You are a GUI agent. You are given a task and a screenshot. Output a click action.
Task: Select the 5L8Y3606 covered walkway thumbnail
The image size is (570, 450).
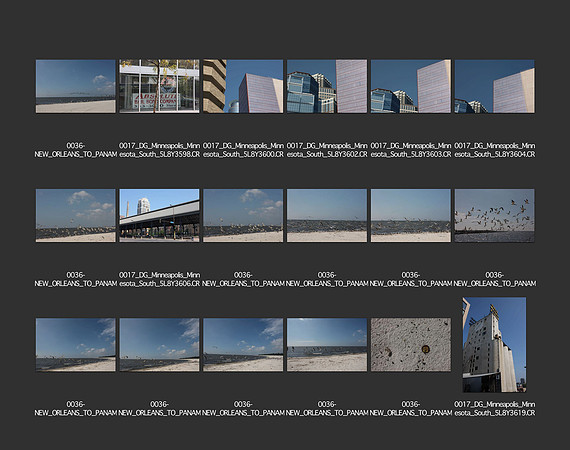pos(159,215)
